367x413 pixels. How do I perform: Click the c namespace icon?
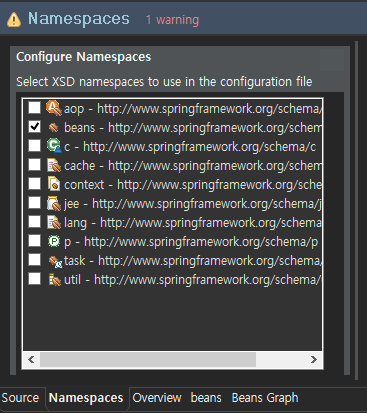(x=54, y=146)
